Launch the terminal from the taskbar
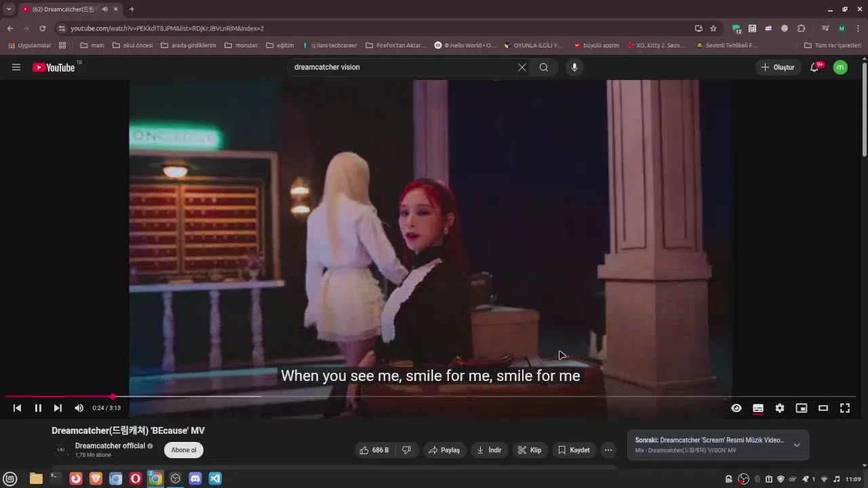This screenshot has height=488, width=868. [56, 479]
